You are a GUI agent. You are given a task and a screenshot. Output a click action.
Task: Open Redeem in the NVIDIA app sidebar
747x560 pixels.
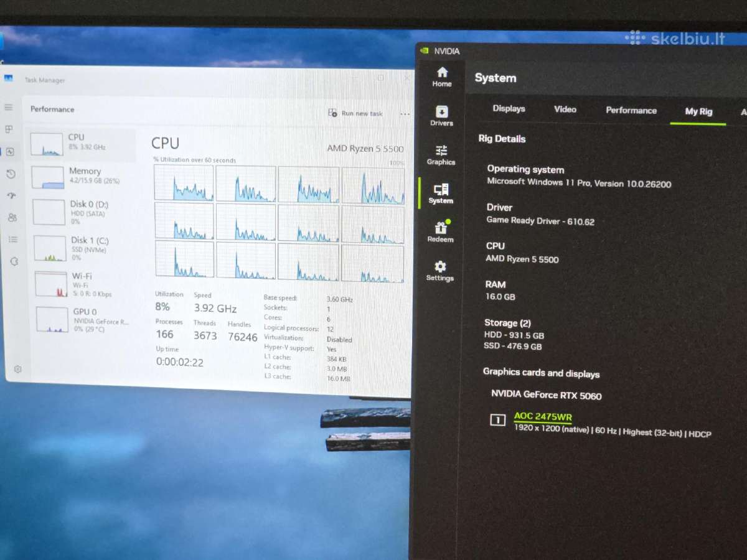441,232
